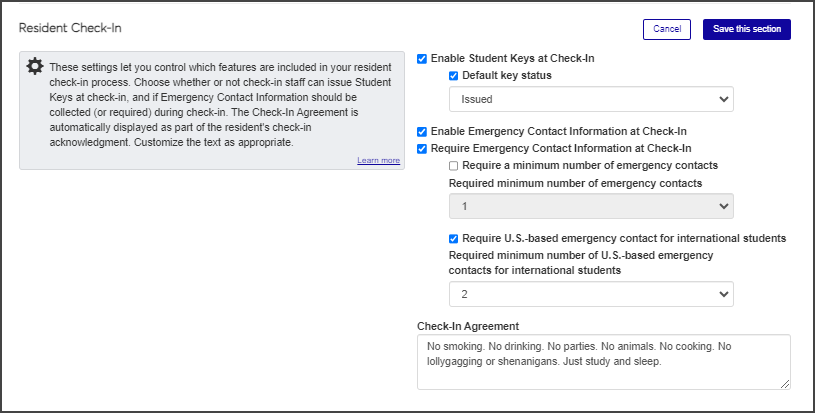Screen dimensions: 815x413
Task: Click the U.S.-based minimum contacts label for international students
Action: pyautogui.click(x=580, y=263)
